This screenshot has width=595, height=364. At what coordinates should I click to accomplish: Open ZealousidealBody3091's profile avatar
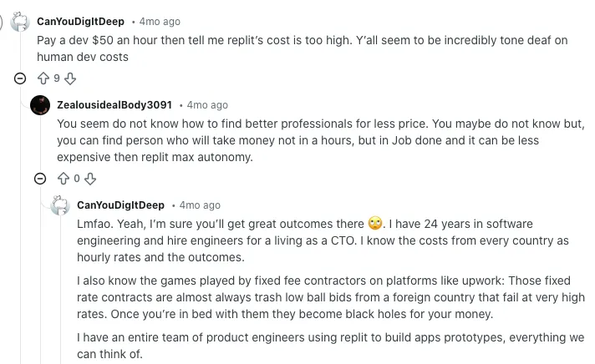click(39, 105)
